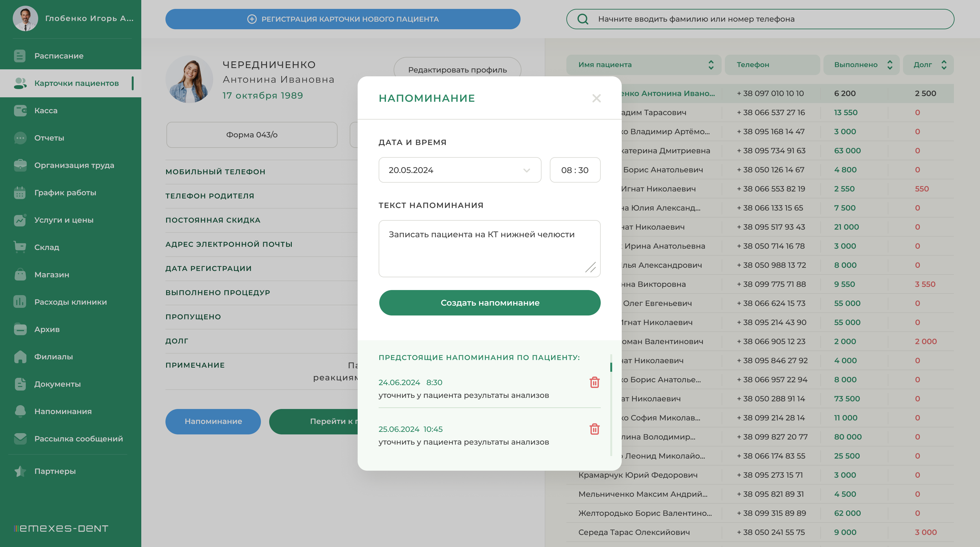Click the reminder text area

[490, 249]
